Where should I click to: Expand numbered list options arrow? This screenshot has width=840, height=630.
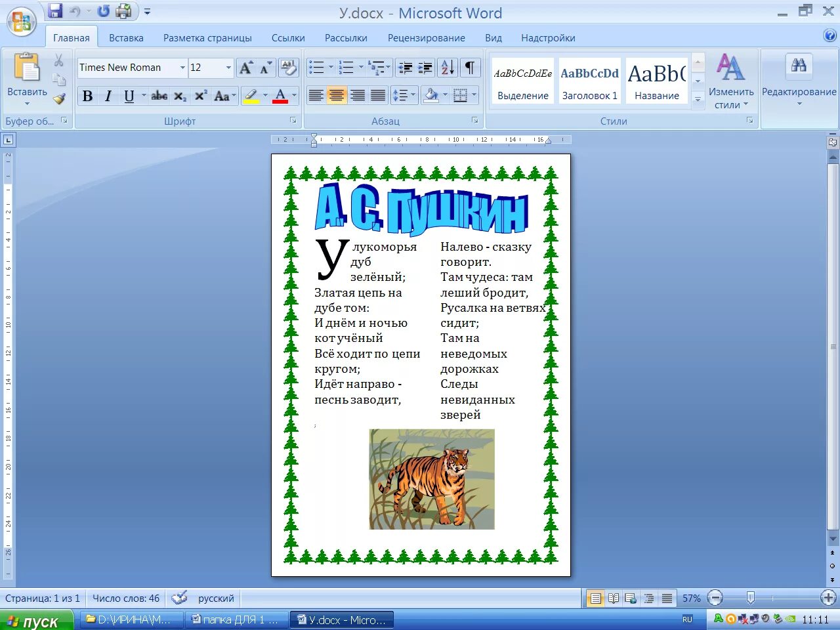(x=361, y=68)
